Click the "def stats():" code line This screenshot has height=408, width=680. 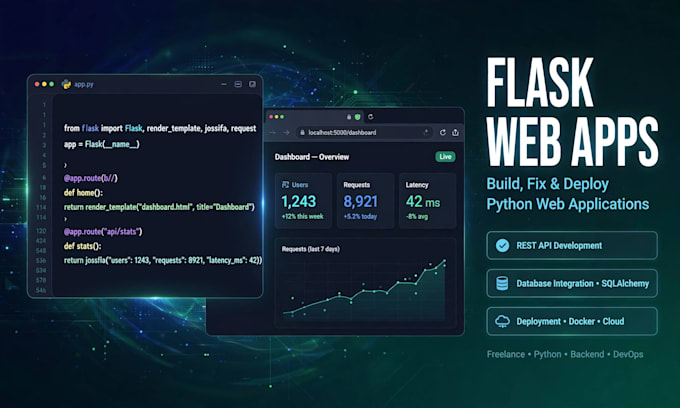pos(82,246)
